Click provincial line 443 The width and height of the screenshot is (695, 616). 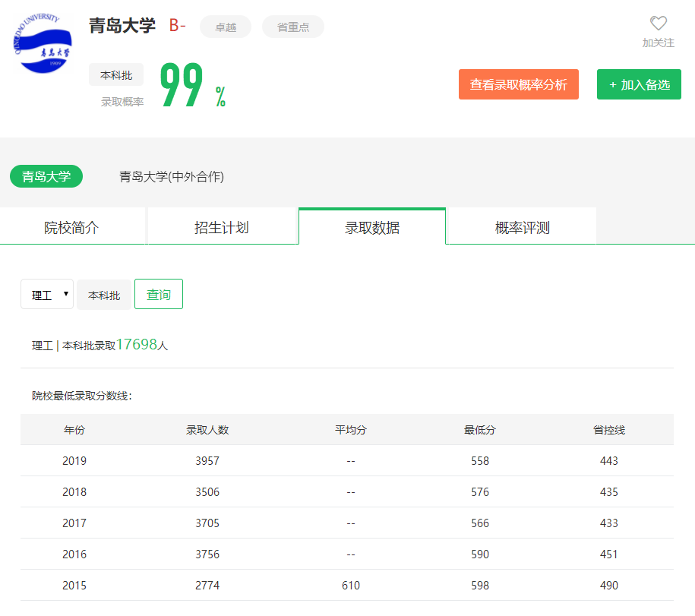pyautogui.click(x=609, y=461)
